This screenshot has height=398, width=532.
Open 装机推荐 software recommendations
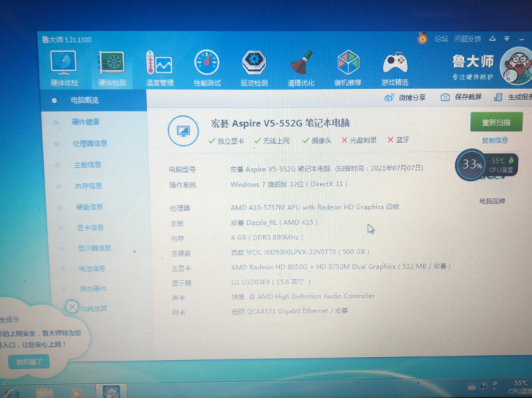pyautogui.click(x=348, y=68)
